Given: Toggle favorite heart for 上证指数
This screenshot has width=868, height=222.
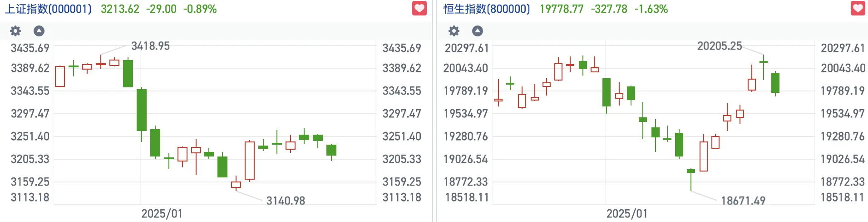Looking at the screenshot, I should (x=419, y=9).
